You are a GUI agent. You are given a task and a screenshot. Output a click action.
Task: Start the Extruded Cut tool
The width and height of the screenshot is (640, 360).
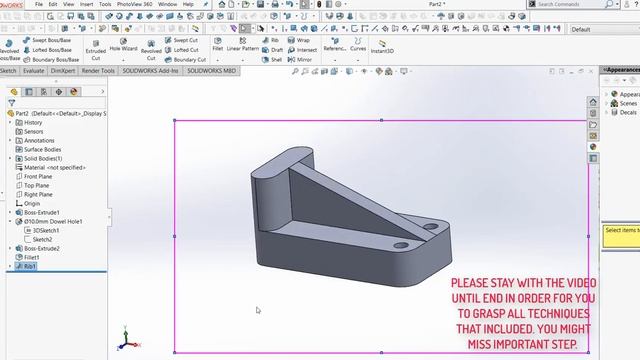[96, 50]
